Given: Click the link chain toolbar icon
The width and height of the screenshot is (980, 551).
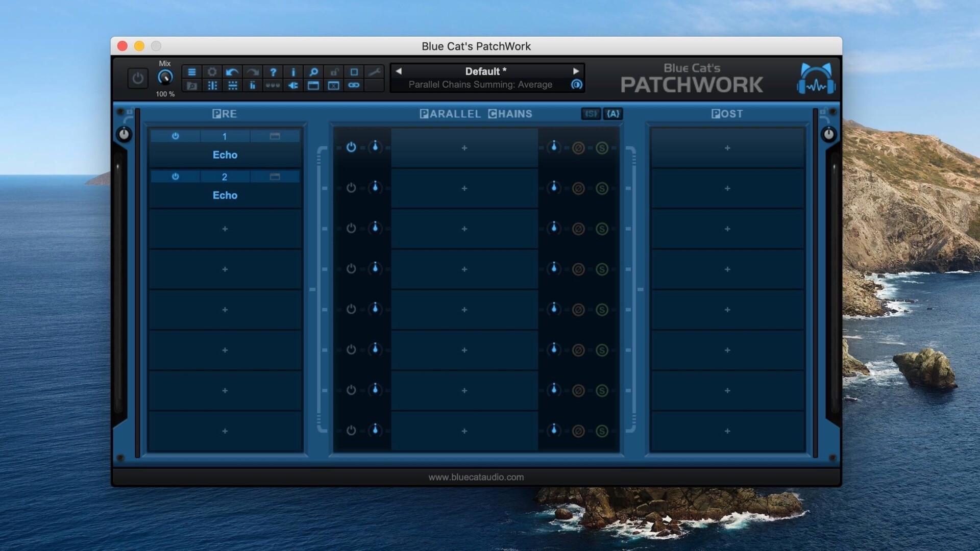Looking at the screenshot, I should [x=354, y=86].
